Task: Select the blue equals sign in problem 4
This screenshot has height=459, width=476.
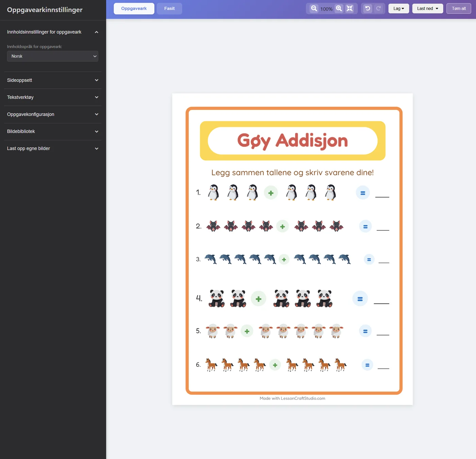Action: coord(360,299)
